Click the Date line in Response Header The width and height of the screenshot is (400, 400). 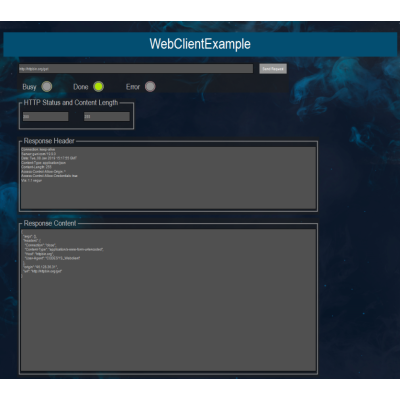[49, 158]
